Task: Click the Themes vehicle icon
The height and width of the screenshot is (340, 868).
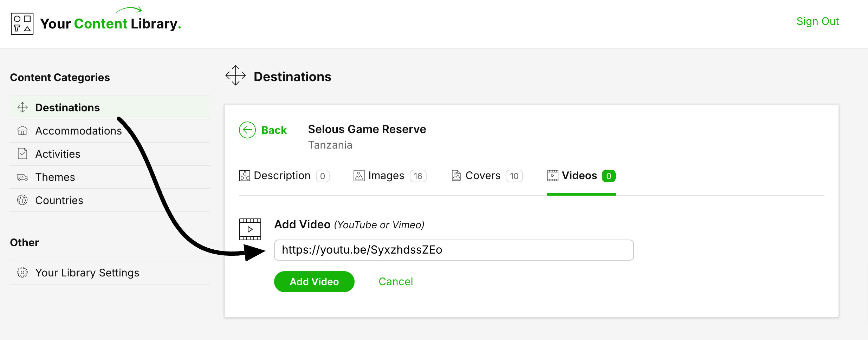Action: pos(22,177)
